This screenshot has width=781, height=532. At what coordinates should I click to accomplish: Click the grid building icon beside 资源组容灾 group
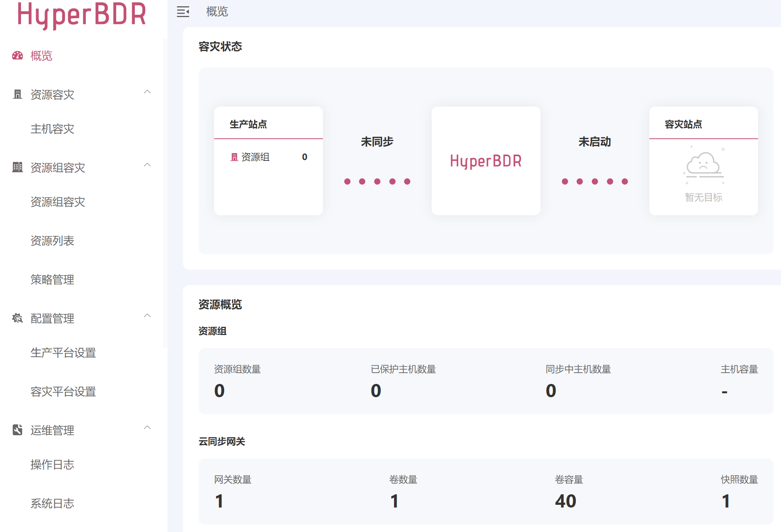coord(17,167)
